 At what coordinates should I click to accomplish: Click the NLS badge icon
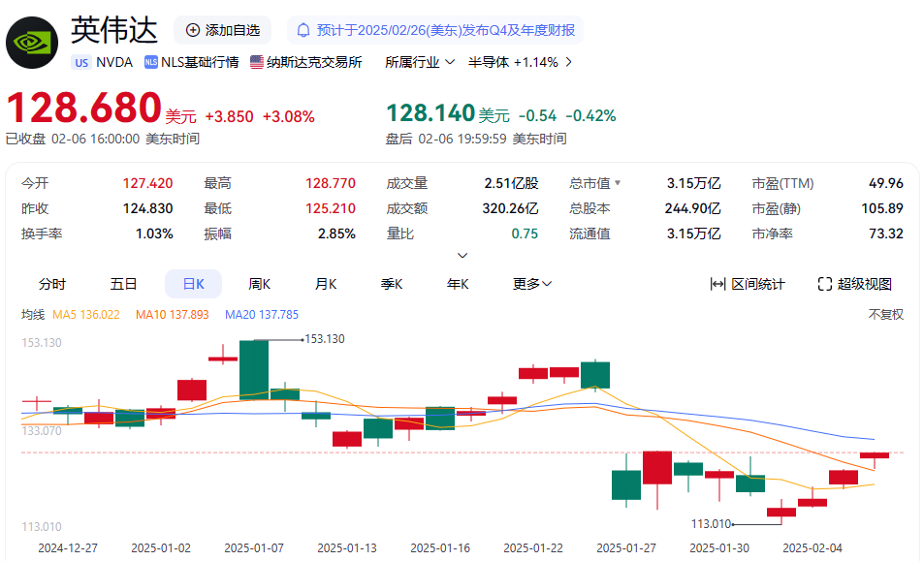[x=151, y=62]
